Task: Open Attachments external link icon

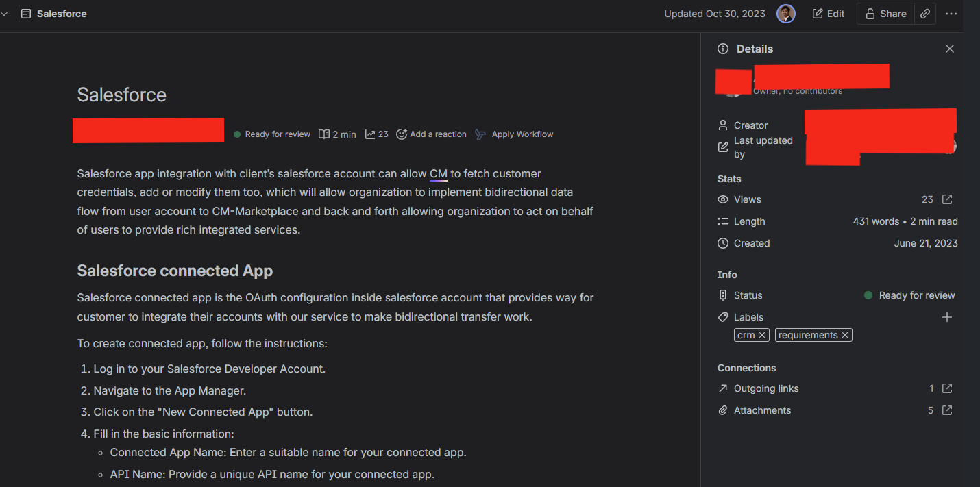Action: (x=947, y=410)
